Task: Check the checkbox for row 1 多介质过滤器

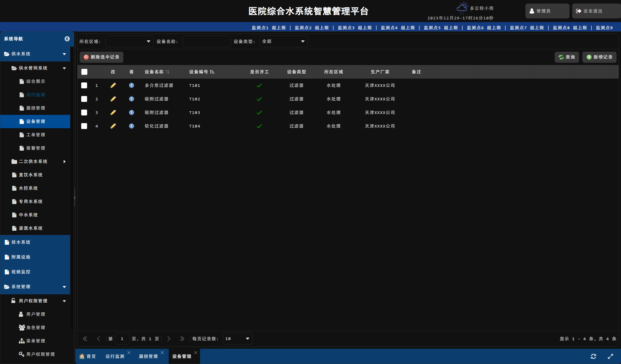Action: [84, 85]
